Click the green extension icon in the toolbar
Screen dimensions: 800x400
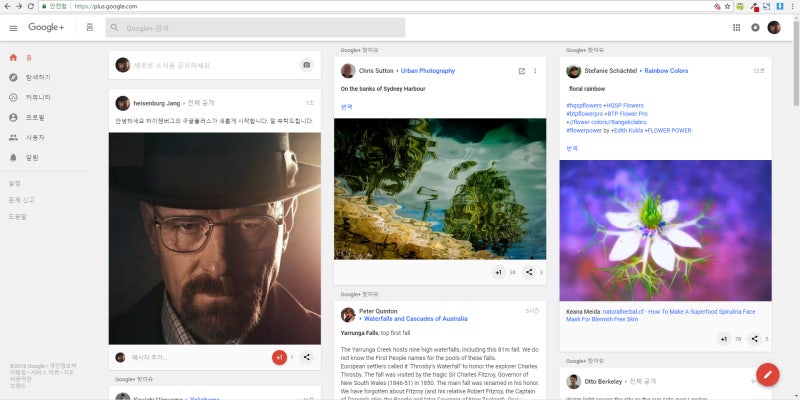click(x=740, y=6)
